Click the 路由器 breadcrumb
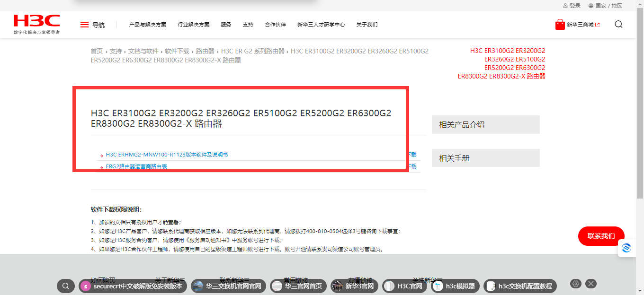The image size is (644, 295). 205,51
